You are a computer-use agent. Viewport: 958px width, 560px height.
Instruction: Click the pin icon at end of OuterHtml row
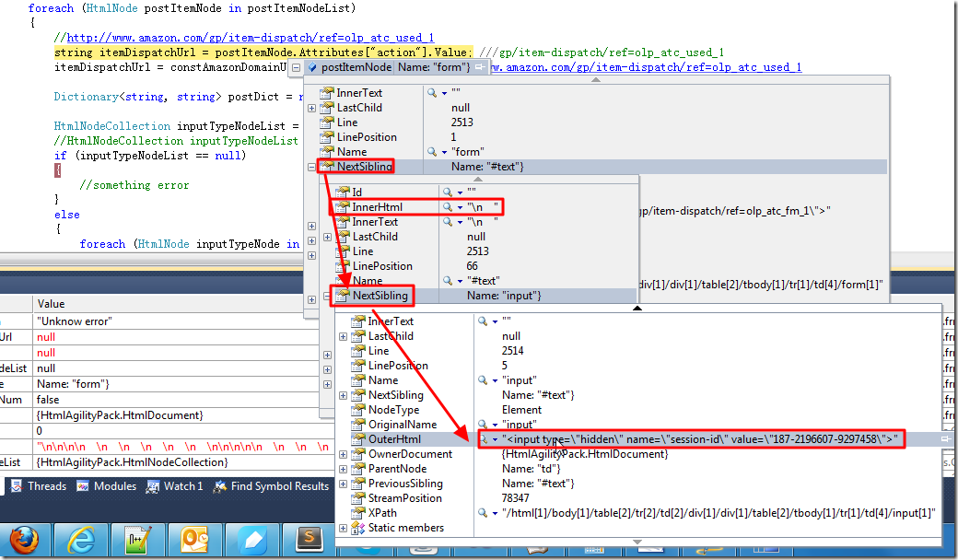coord(945,439)
